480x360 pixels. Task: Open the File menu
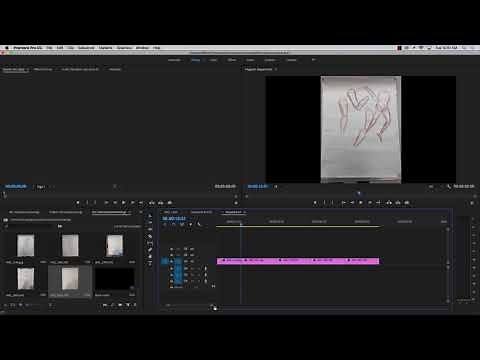point(49,48)
